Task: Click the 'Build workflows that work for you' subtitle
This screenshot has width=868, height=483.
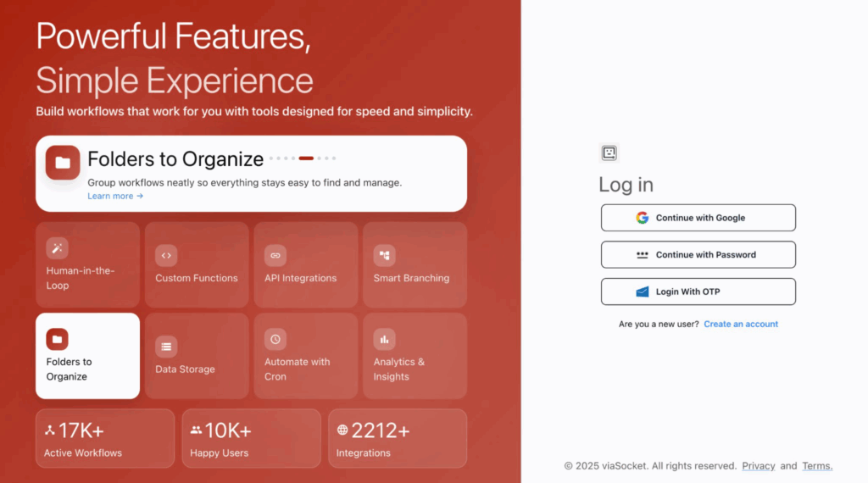Action: 254,112
